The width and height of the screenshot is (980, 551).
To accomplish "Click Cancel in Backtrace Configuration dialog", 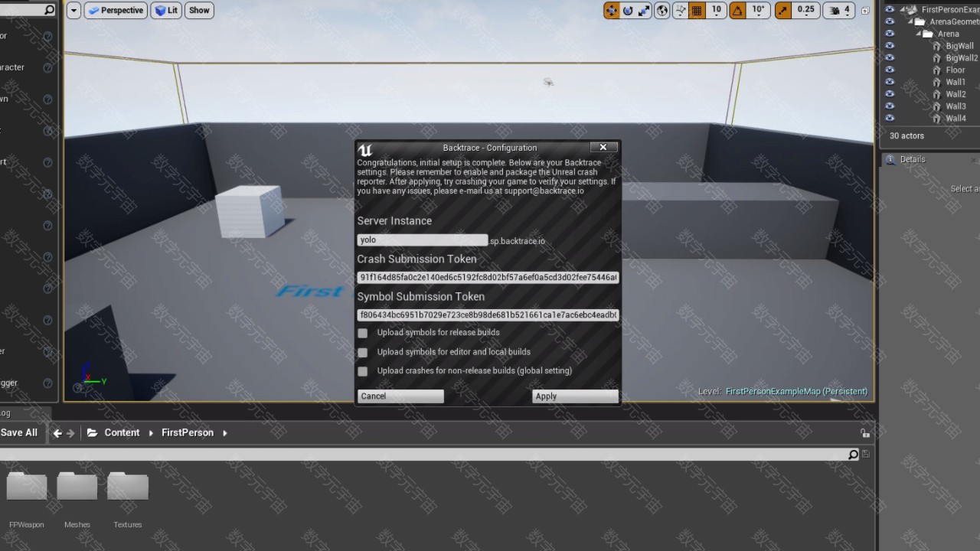I will tap(400, 396).
